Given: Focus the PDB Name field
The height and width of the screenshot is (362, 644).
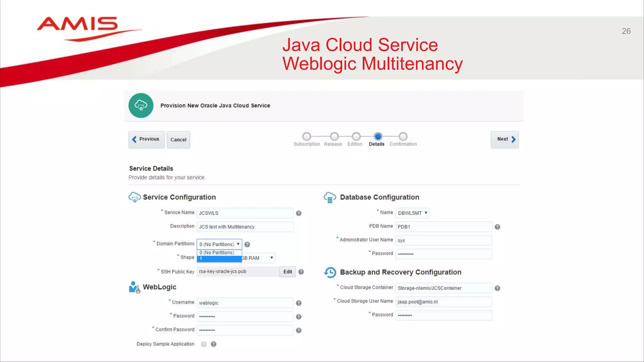Looking at the screenshot, I should (x=444, y=227).
